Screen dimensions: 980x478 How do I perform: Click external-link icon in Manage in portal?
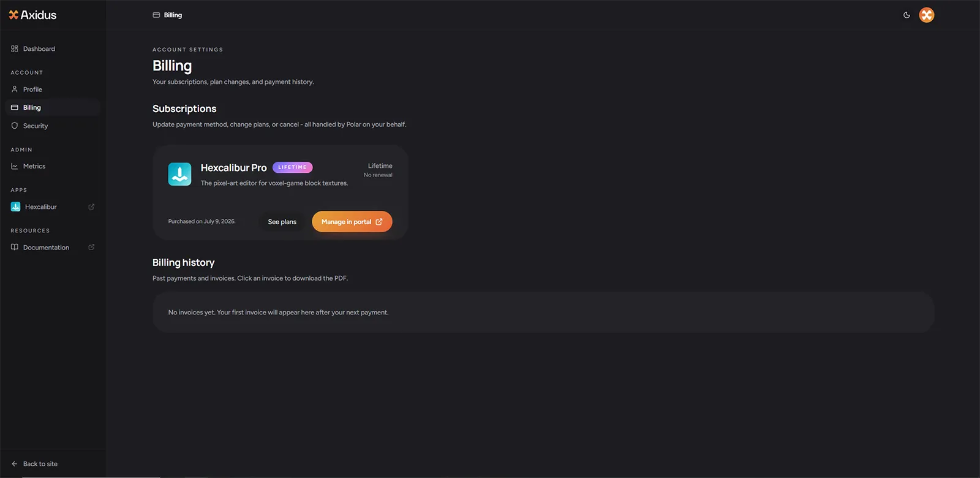pos(379,222)
